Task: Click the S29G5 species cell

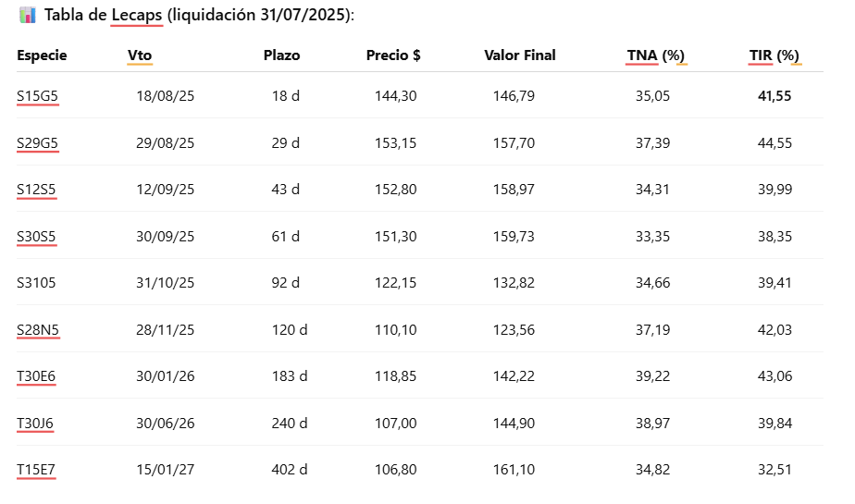Action: click(38, 142)
